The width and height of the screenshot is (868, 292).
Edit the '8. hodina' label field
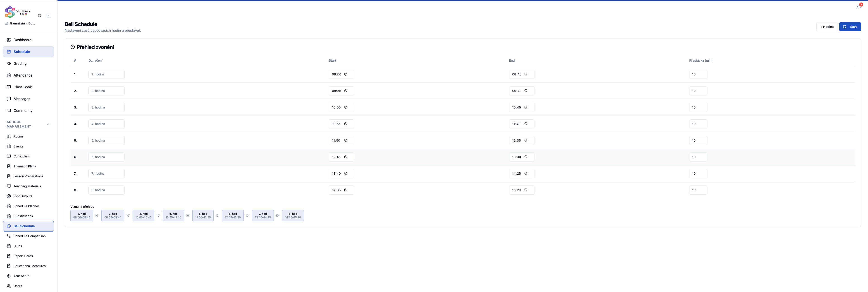[x=107, y=190]
